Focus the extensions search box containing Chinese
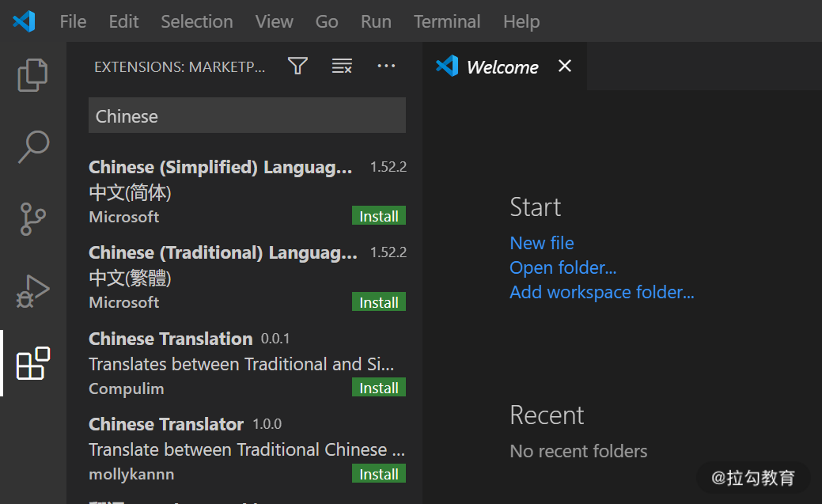822x504 pixels. [247, 116]
